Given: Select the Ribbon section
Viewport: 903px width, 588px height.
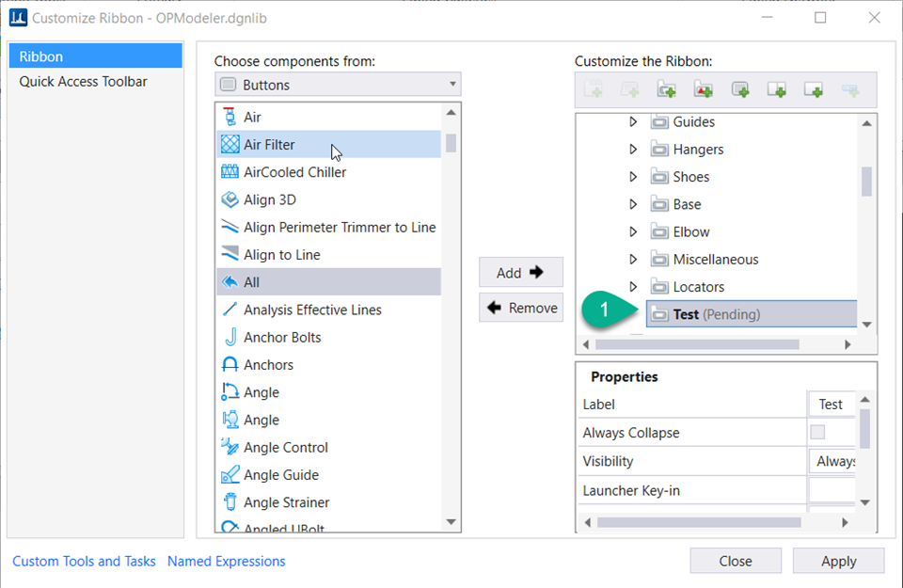Looking at the screenshot, I should click(x=94, y=56).
